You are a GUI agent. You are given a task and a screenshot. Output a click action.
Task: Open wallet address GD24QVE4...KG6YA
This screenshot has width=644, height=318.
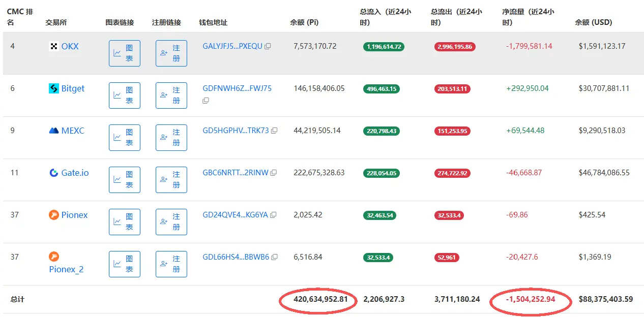click(x=235, y=215)
